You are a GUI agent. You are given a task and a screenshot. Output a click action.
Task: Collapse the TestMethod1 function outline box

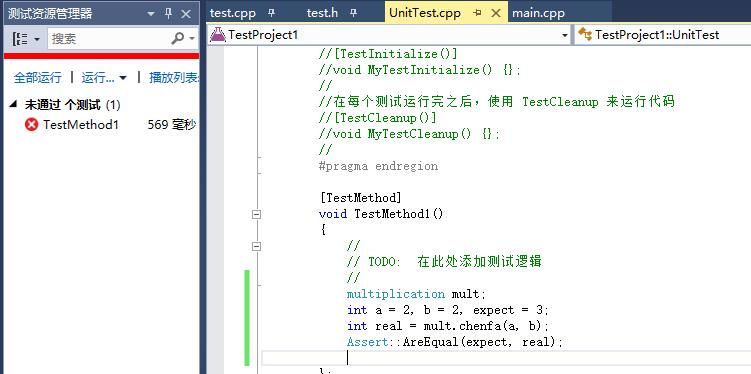pyautogui.click(x=257, y=215)
